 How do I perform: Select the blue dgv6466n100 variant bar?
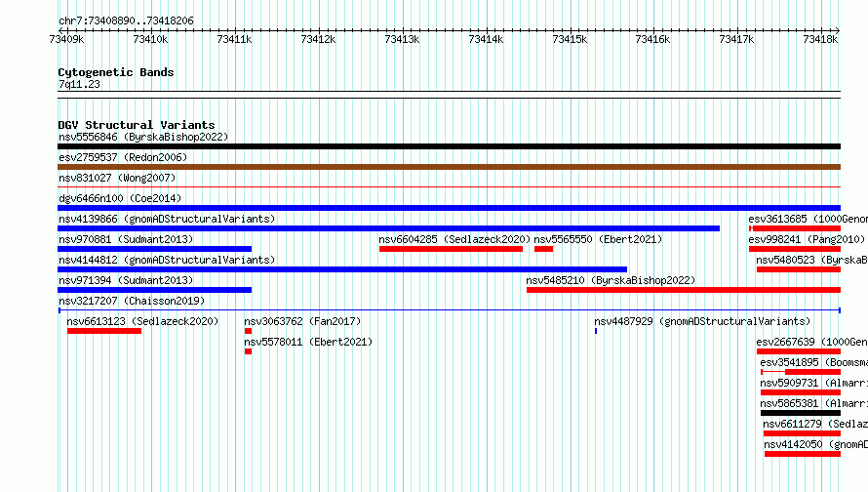pos(449,208)
